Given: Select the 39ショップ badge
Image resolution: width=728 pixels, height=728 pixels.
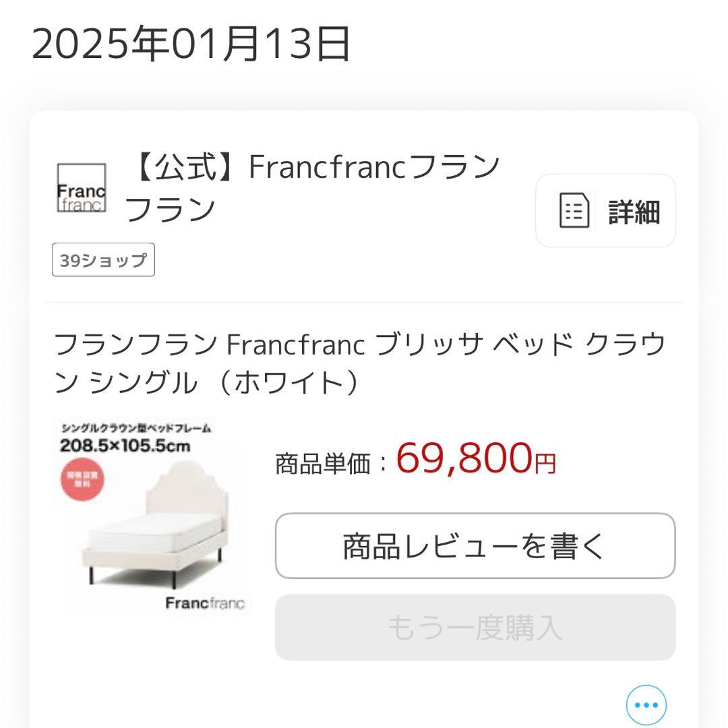Looking at the screenshot, I should [102, 260].
